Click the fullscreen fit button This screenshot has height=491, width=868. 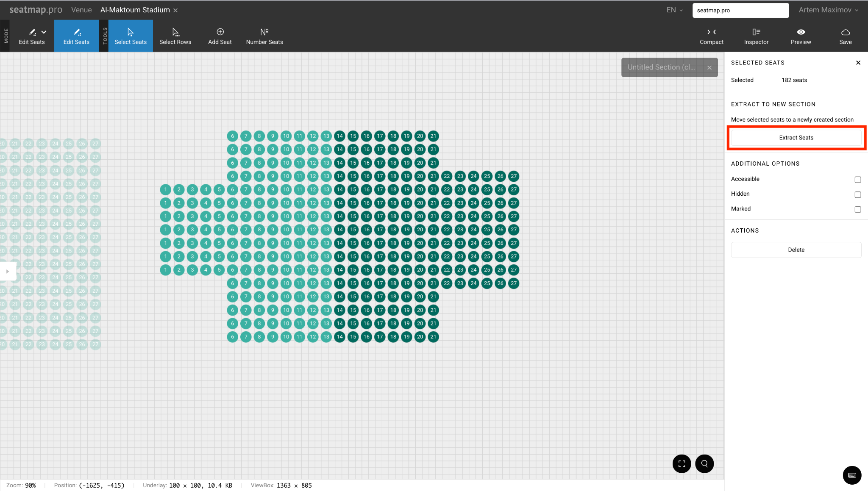point(682,463)
